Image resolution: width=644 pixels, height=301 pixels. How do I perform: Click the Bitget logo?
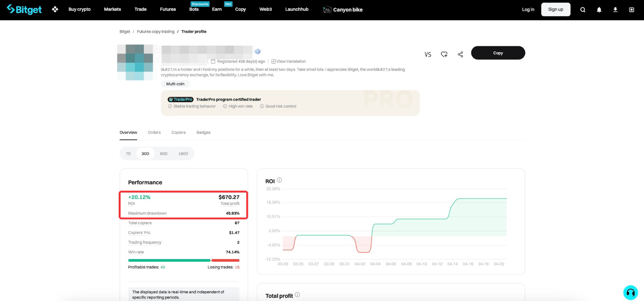point(24,9)
